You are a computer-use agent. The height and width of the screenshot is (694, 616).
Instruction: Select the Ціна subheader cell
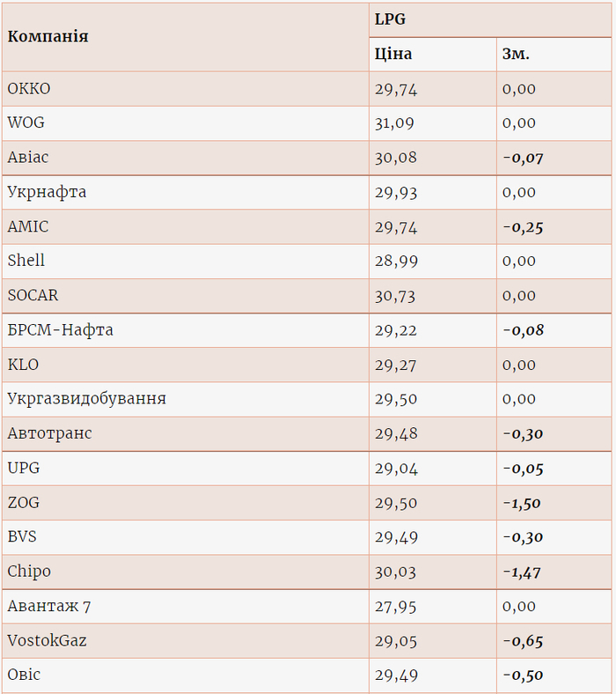pos(393,54)
